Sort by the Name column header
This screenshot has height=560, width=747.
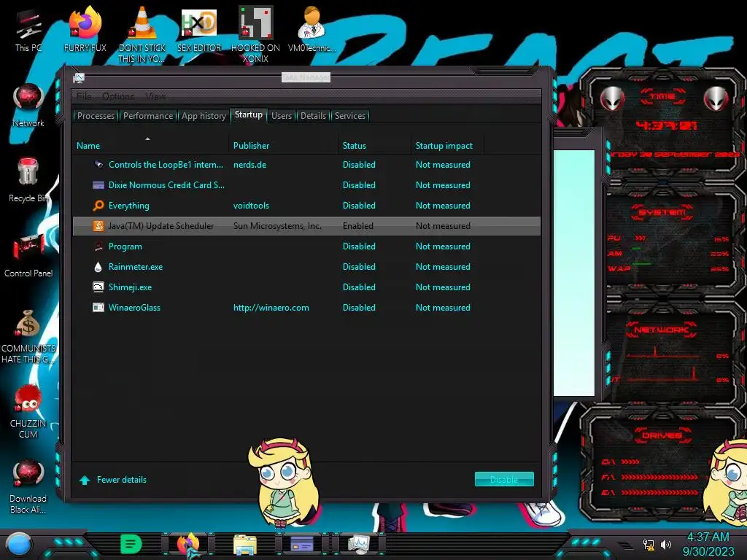click(151, 145)
